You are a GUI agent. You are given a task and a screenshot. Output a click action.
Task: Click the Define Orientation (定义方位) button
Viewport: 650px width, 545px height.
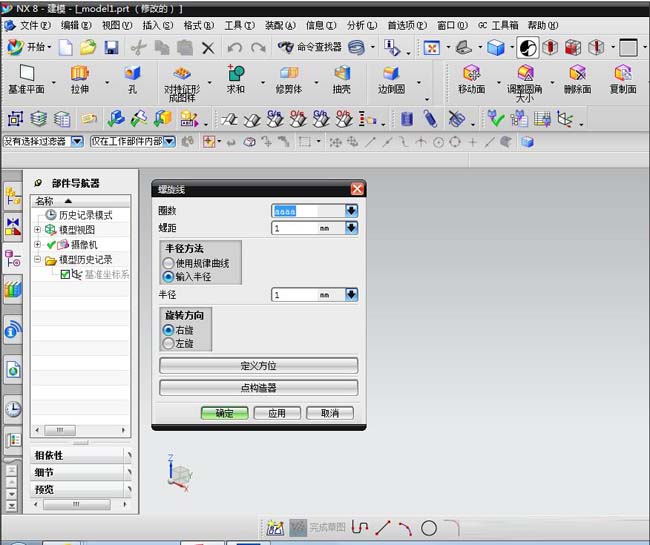click(x=259, y=366)
